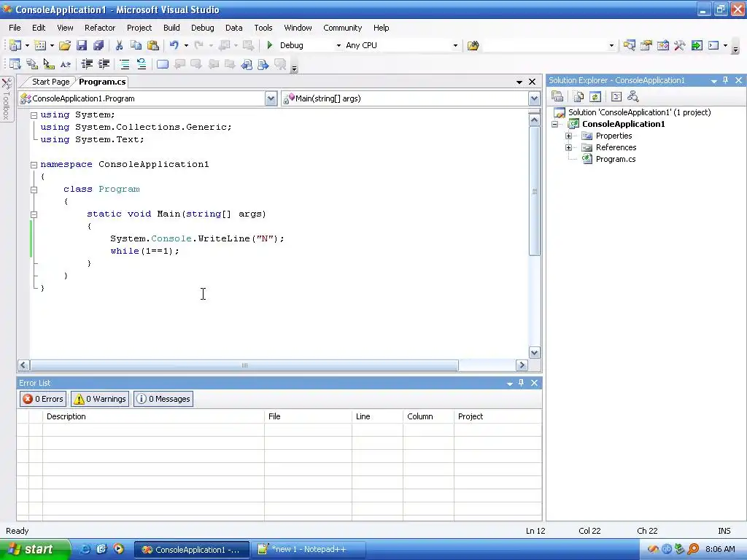Expand the References node in Solution Explorer
The image size is (747, 560).
click(568, 147)
